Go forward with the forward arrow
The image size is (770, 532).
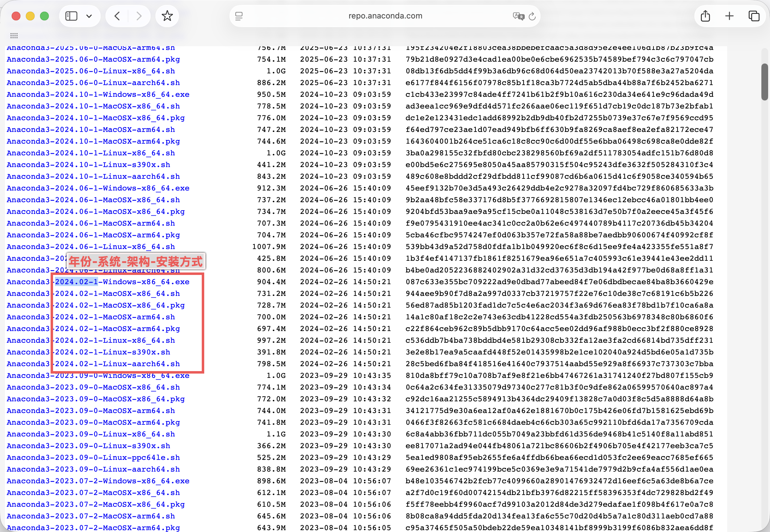[139, 16]
